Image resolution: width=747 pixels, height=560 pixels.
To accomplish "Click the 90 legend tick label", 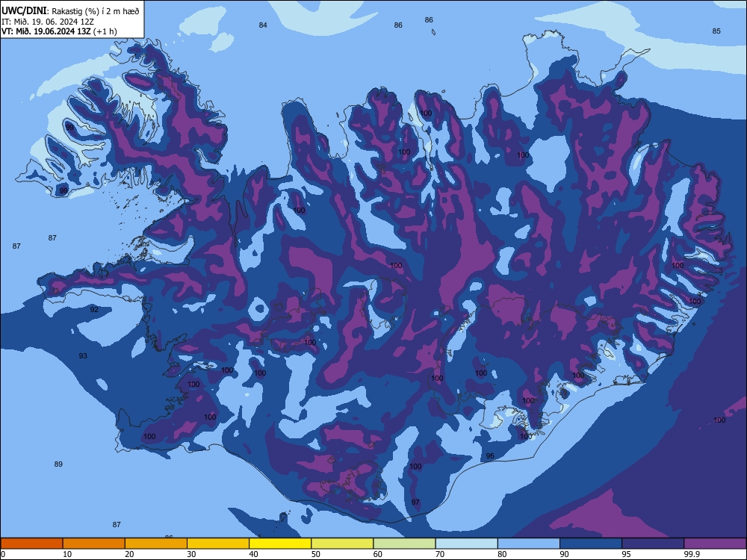I will click(x=564, y=554).
